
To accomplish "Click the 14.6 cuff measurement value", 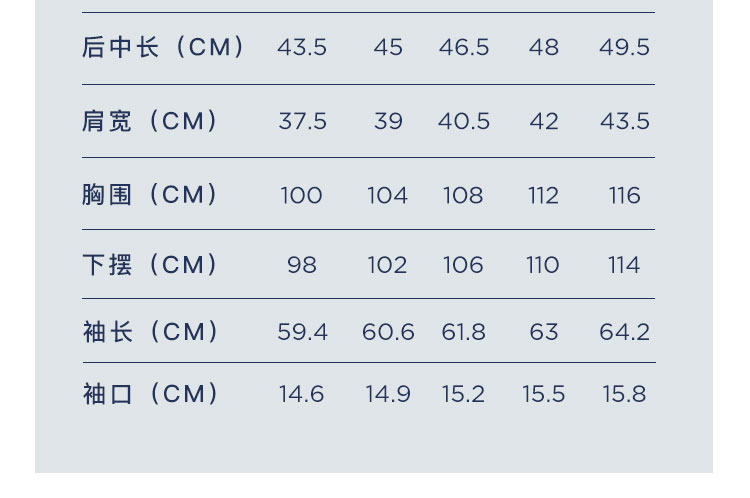I will pos(301,394).
